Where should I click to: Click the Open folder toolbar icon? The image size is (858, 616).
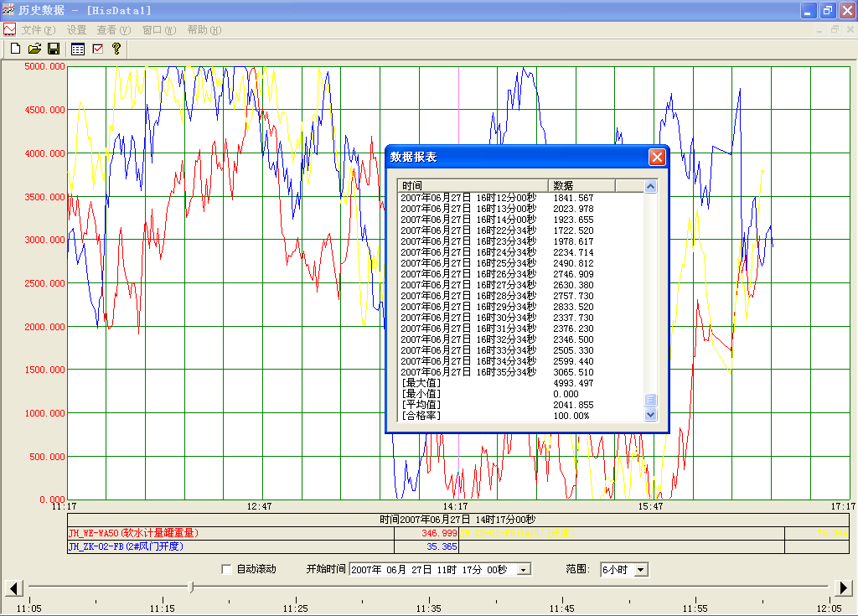pos(34,49)
